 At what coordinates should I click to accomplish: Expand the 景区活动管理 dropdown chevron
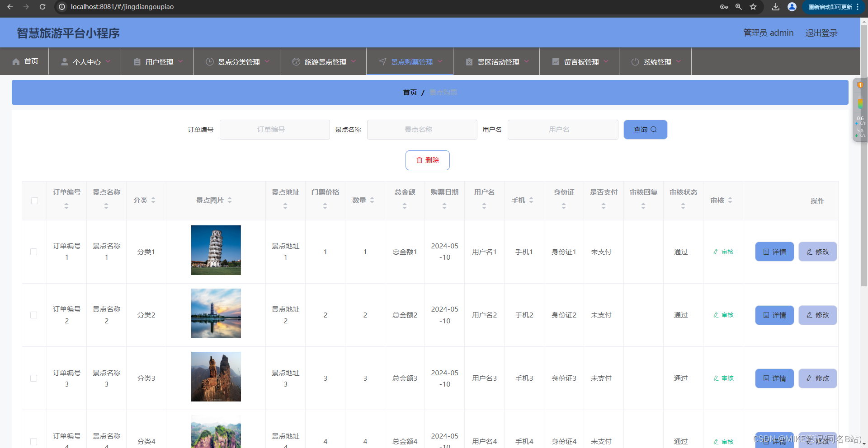pyautogui.click(x=527, y=61)
